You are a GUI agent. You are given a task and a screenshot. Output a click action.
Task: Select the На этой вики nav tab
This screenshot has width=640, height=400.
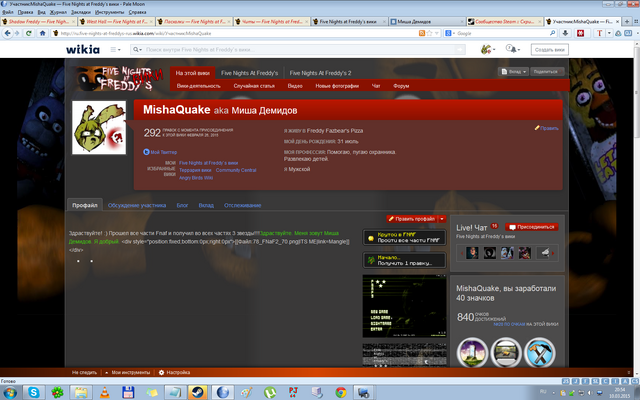pos(193,73)
